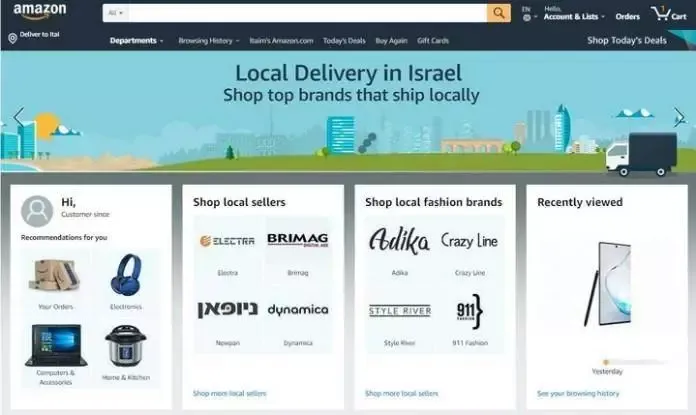Open Today's Deals in the nav bar
This screenshot has width=696, height=415.
(344, 41)
